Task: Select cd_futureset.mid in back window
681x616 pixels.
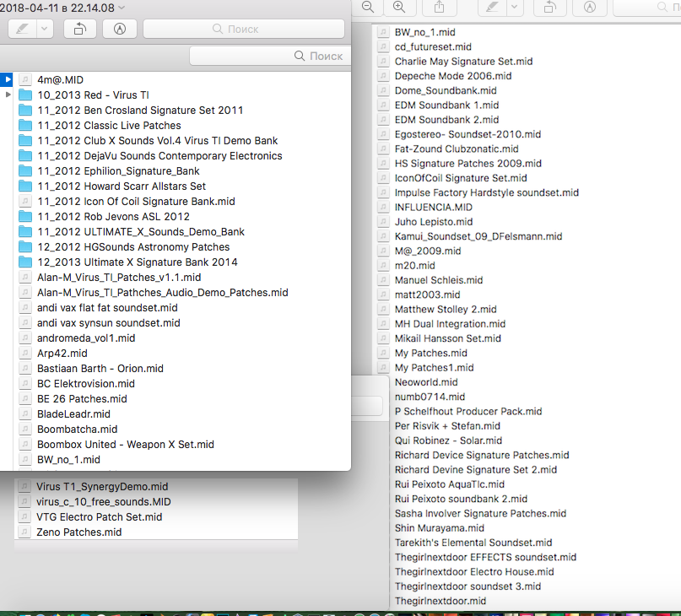Action: pos(433,46)
